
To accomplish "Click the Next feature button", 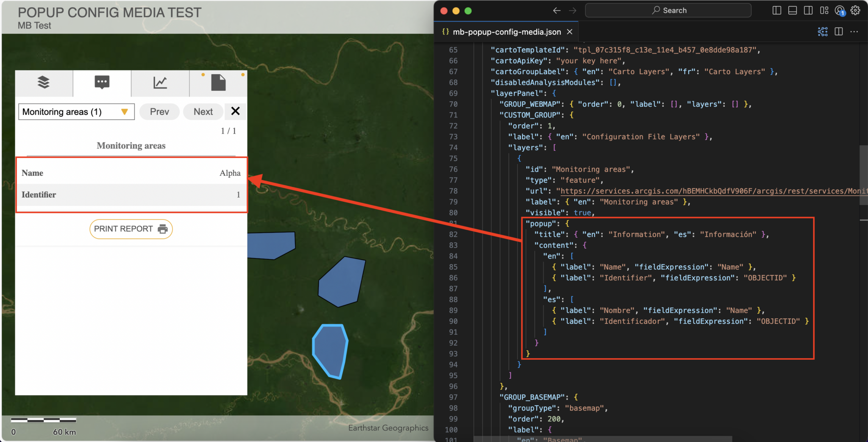I will pos(203,111).
